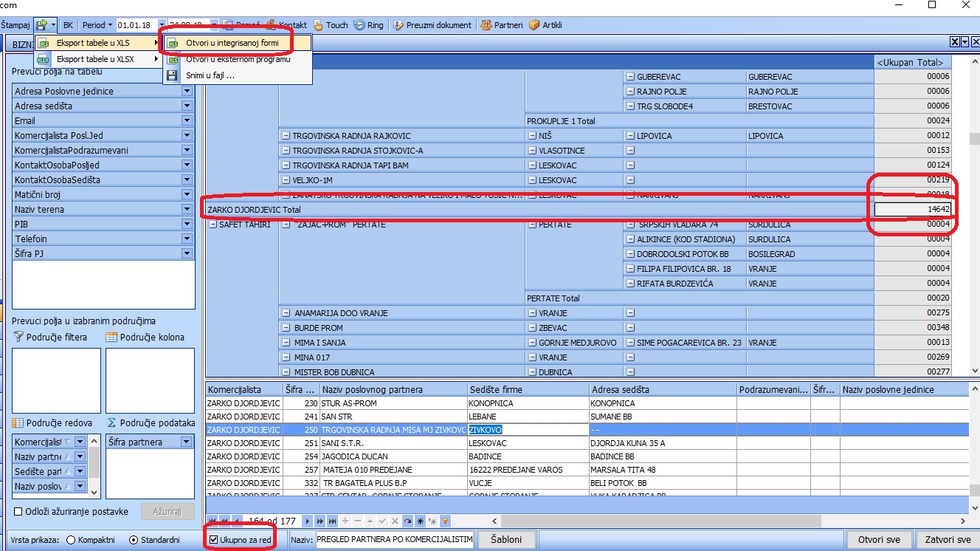
Task: Click the Touch hand icon
Action: 319,25
